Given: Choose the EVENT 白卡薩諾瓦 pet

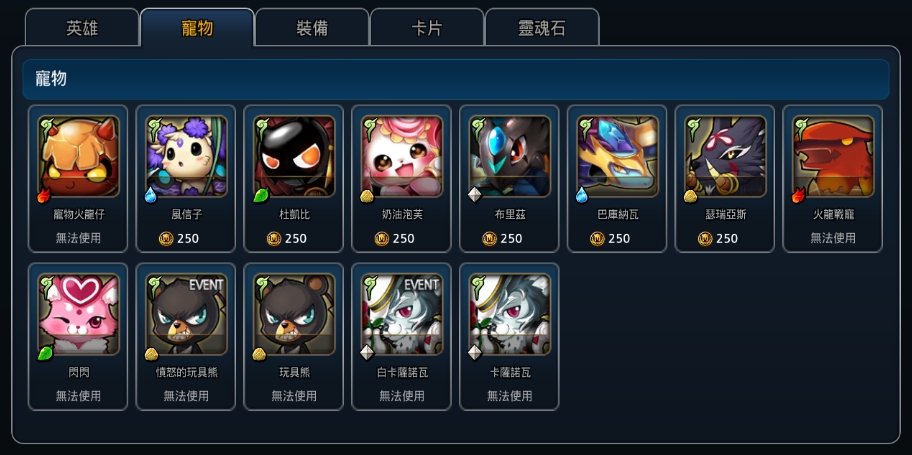Looking at the screenshot, I should [402, 314].
